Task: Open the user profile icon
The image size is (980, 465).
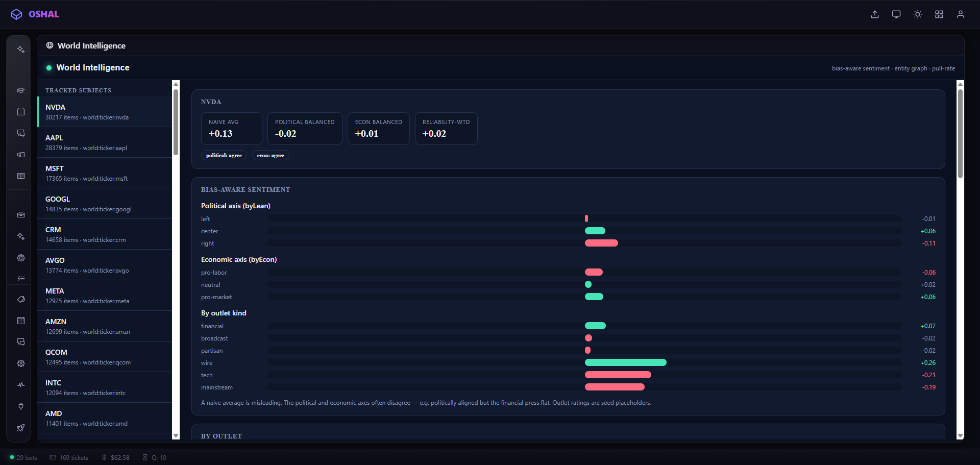Action: click(961, 14)
